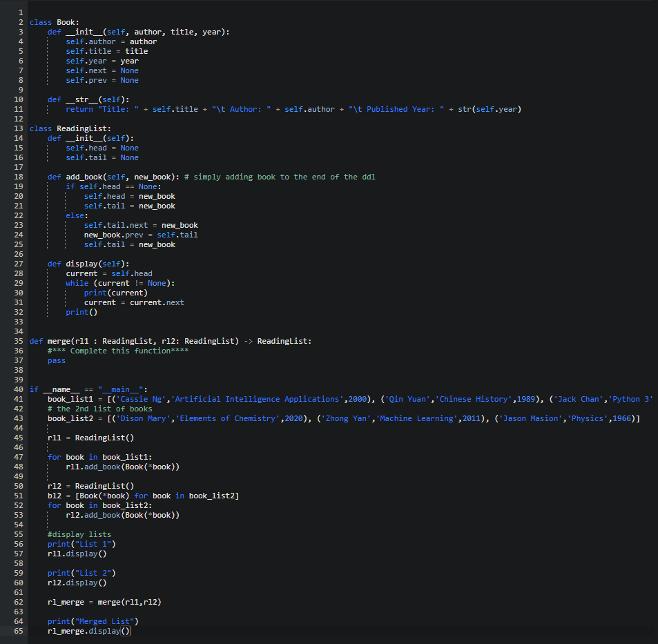The height and width of the screenshot is (644, 658).
Task: Click the 'self.year = year' assignment
Action: (102, 61)
